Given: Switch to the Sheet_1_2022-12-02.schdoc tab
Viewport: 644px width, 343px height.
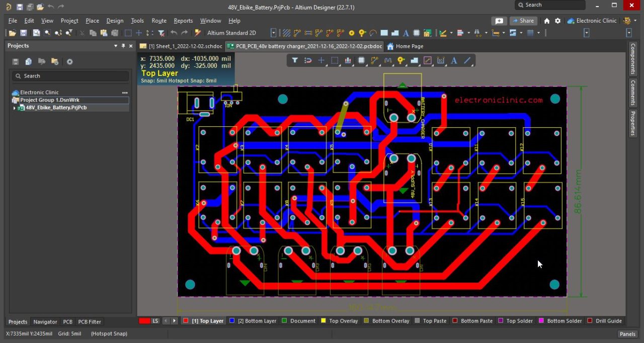Looking at the screenshot, I should (x=181, y=46).
